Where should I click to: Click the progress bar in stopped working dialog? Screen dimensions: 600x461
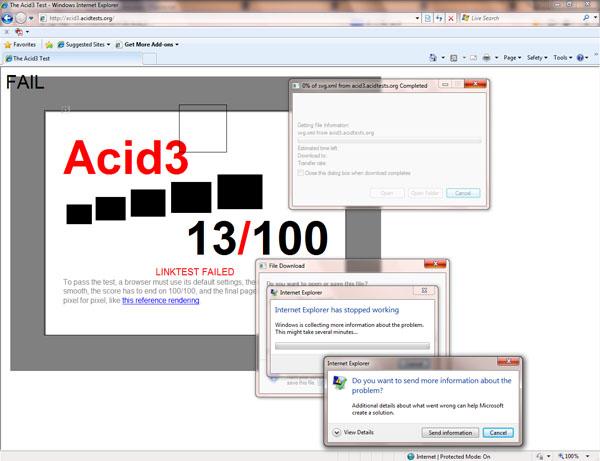click(352, 346)
